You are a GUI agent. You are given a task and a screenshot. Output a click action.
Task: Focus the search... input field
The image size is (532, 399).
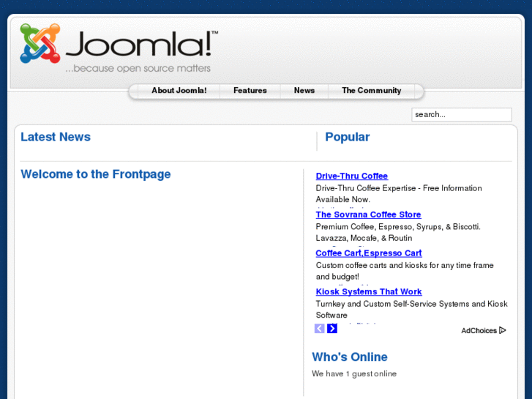(x=462, y=114)
